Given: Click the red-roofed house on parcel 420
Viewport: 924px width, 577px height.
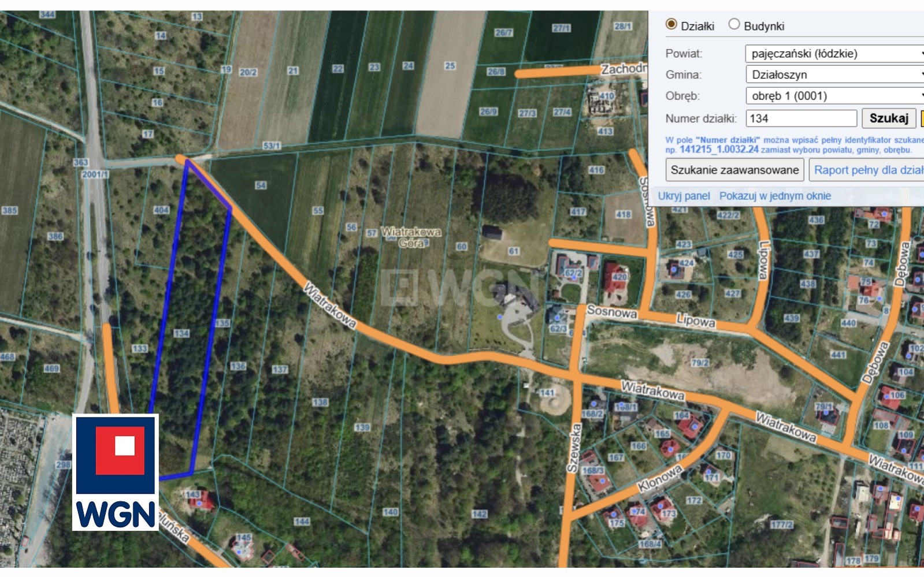Looking at the screenshot, I should click(615, 278).
